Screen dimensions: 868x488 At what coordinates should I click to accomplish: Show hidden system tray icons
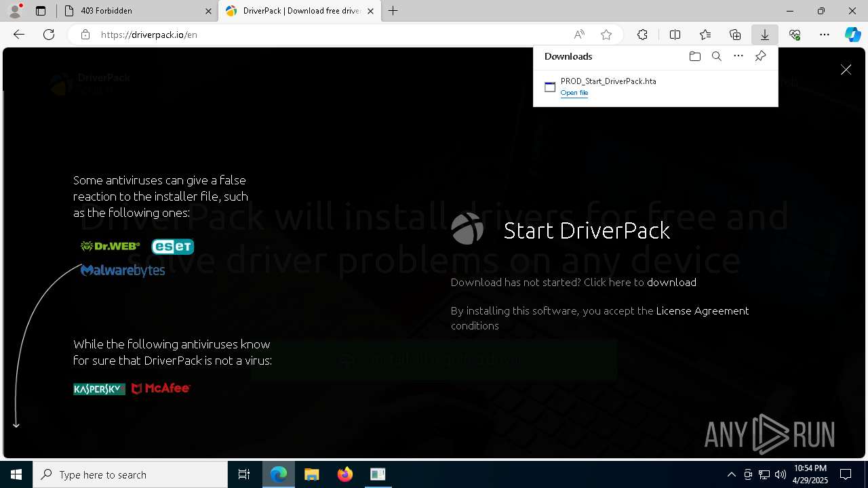732,474
